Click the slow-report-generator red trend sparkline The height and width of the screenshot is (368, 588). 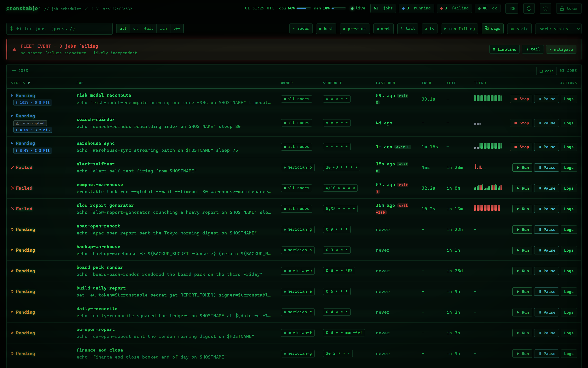click(487, 208)
